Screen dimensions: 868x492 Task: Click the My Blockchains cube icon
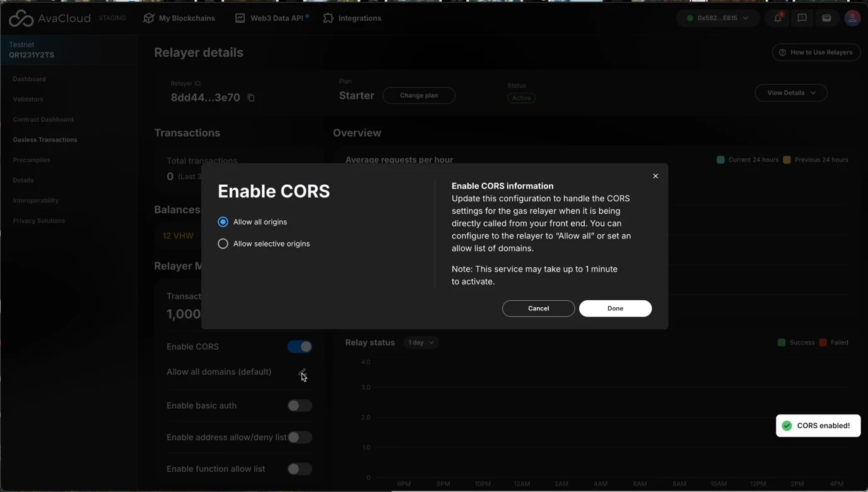149,18
